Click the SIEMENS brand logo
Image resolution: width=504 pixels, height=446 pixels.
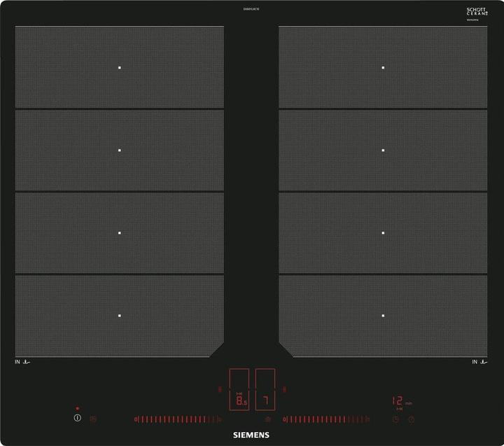click(x=251, y=435)
